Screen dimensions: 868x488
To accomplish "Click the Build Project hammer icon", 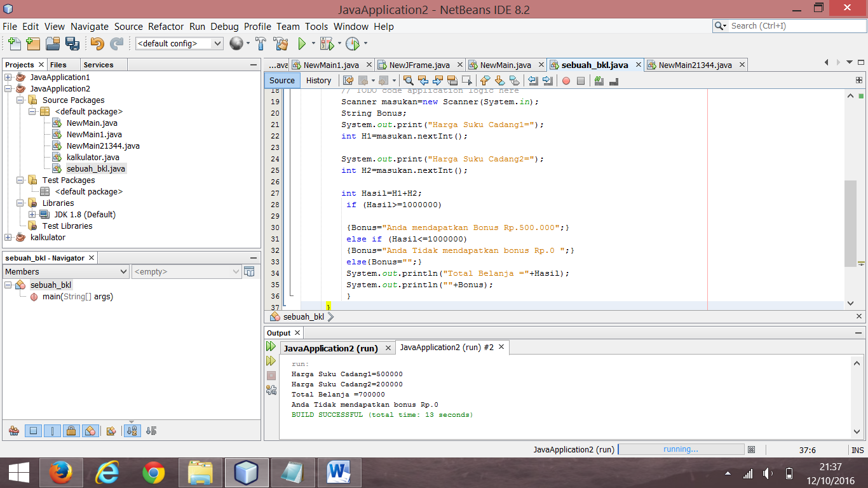I will [261, 44].
